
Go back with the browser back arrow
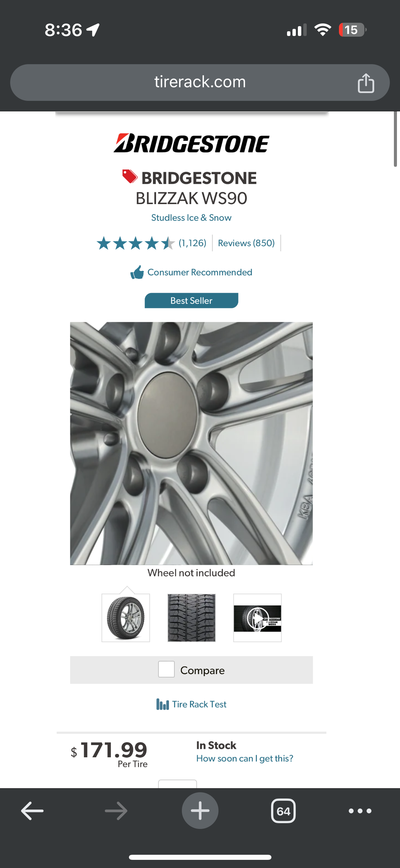coord(32,811)
